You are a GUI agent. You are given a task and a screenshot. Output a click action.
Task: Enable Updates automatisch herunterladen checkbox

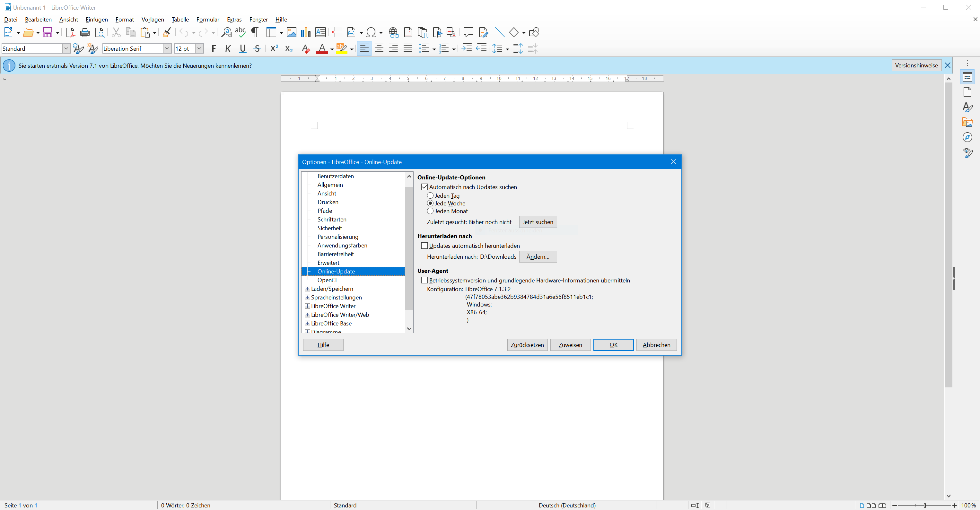click(424, 246)
